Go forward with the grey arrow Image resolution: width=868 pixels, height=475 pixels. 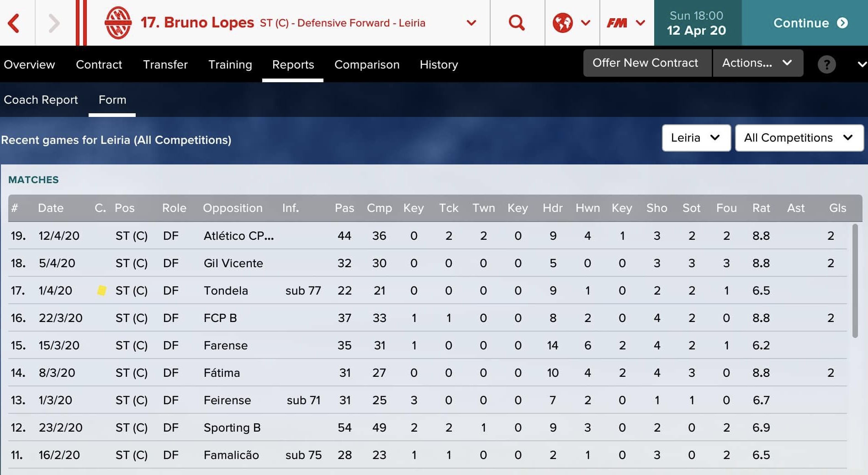tap(54, 23)
